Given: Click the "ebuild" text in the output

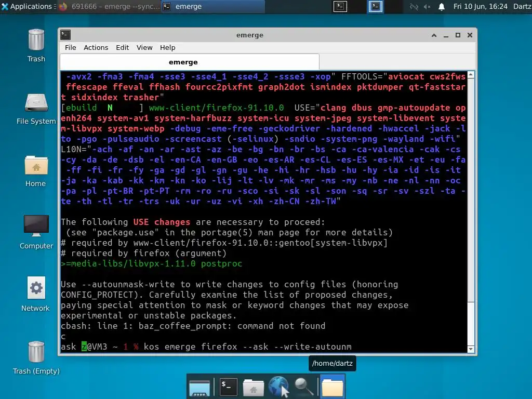Looking at the screenshot, I should coord(82,108).
